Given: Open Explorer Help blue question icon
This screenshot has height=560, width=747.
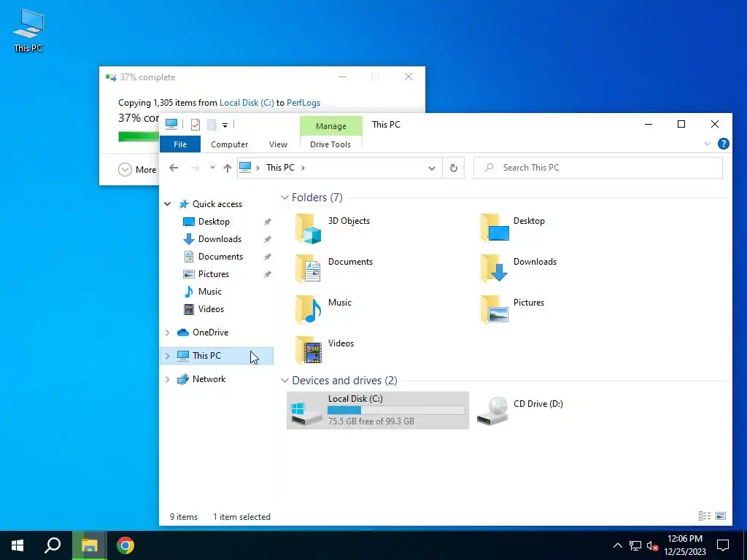Looking at the screenshot, I should 723,144.
